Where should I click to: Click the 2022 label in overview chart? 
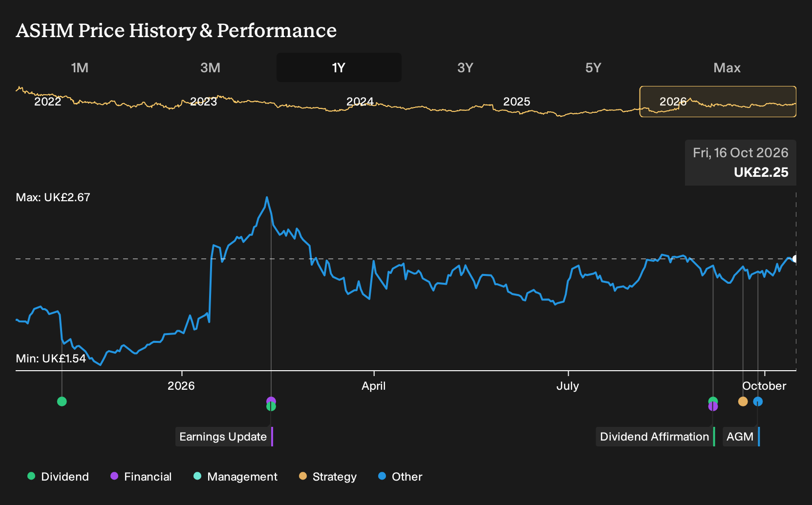point(48,102)
